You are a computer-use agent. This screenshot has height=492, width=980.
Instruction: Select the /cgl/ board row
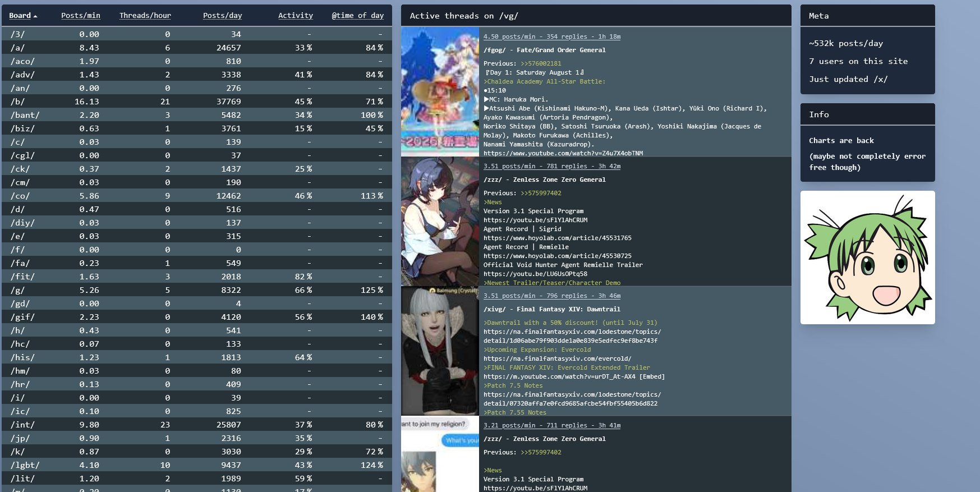(197, 155)
